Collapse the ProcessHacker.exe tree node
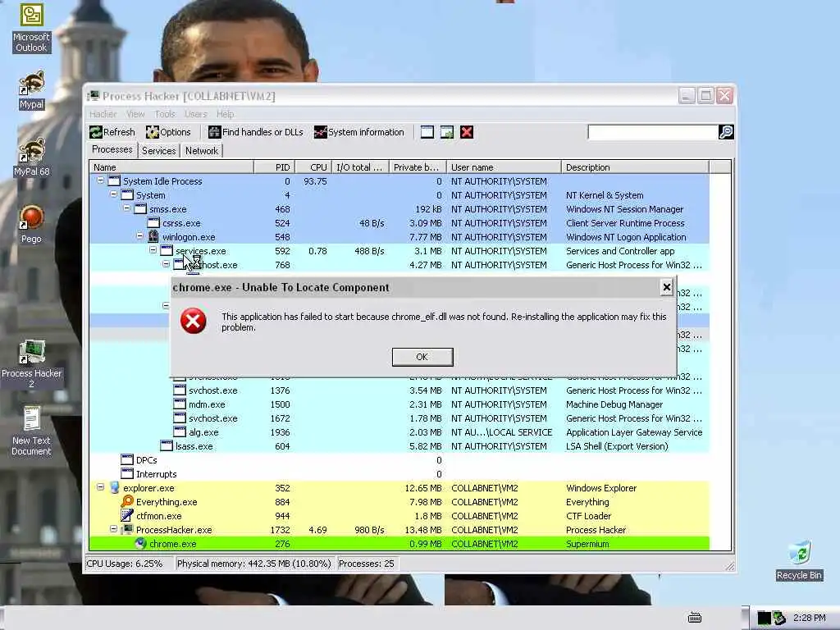This screenshot has width=840, height=630. (113, 529)
